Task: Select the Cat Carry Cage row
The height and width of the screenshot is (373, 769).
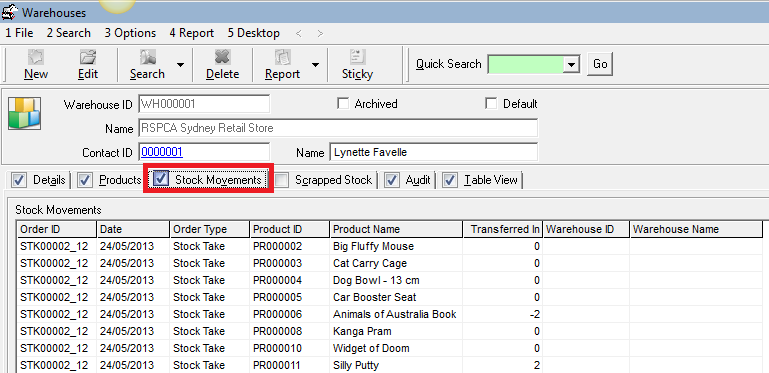Action: (390, 263)
